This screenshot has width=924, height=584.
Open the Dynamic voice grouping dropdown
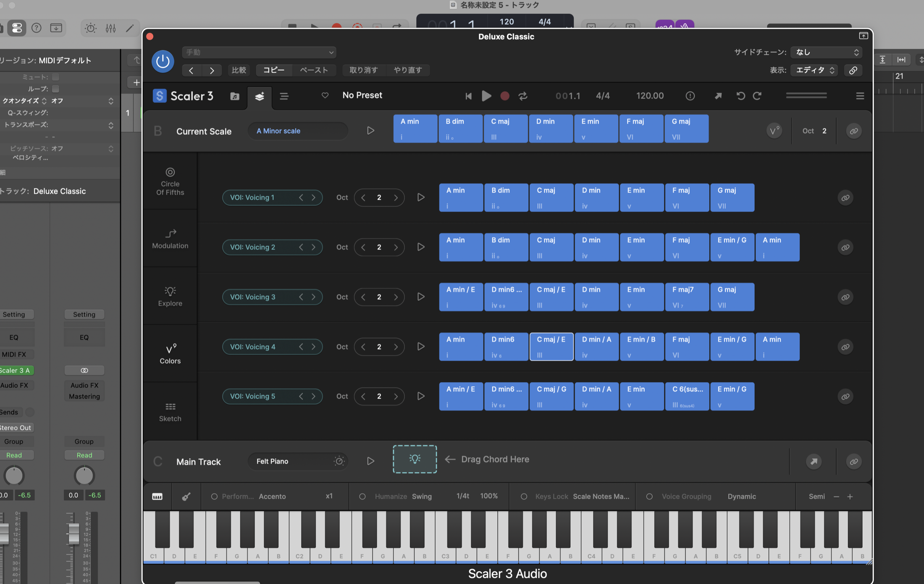click(742, 497)
